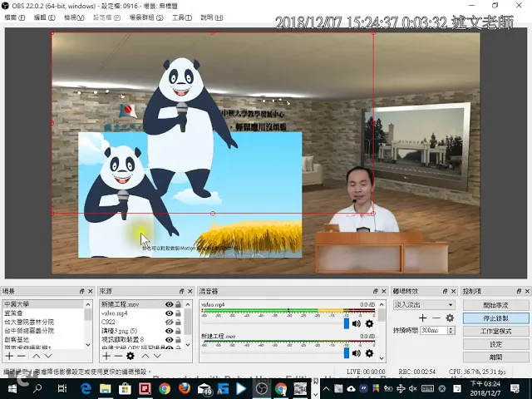Move the selected scene up
Viewport: 532px width, 399px height.
click(37, 356)
